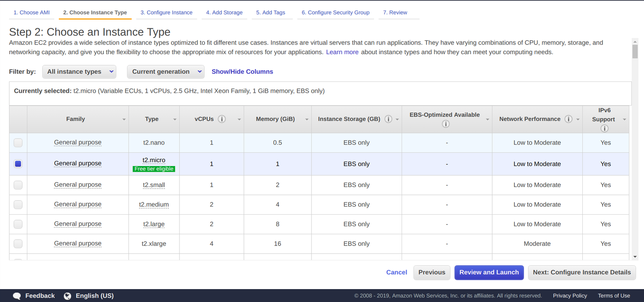The width and height of the screenshot is (644, 302).
Task: Click Next: Configure Instance Details button
Action: coord(582,272)
